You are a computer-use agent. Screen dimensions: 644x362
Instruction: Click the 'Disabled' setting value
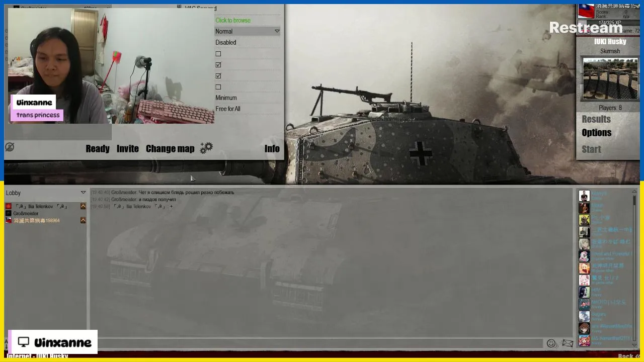pos(226,42)
